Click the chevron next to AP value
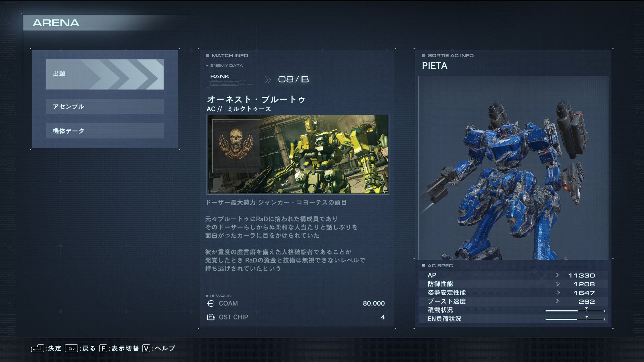 pyautogui.click(x=557, y=275)
